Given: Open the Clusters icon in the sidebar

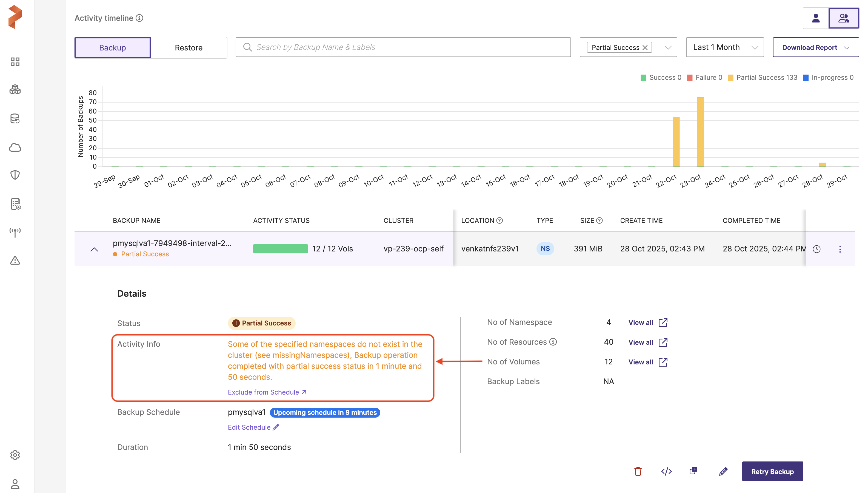Looking at the screenshot, I should (x=15, y=90).
